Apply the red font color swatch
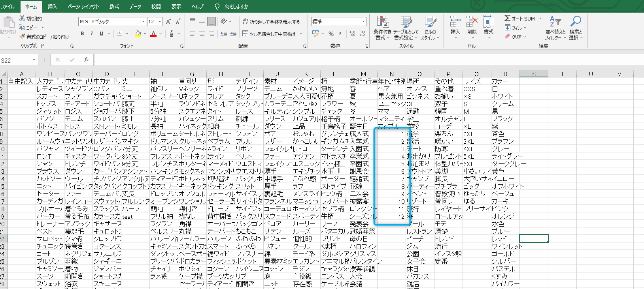This screenshot has width=644, height=289. (154, 34)
